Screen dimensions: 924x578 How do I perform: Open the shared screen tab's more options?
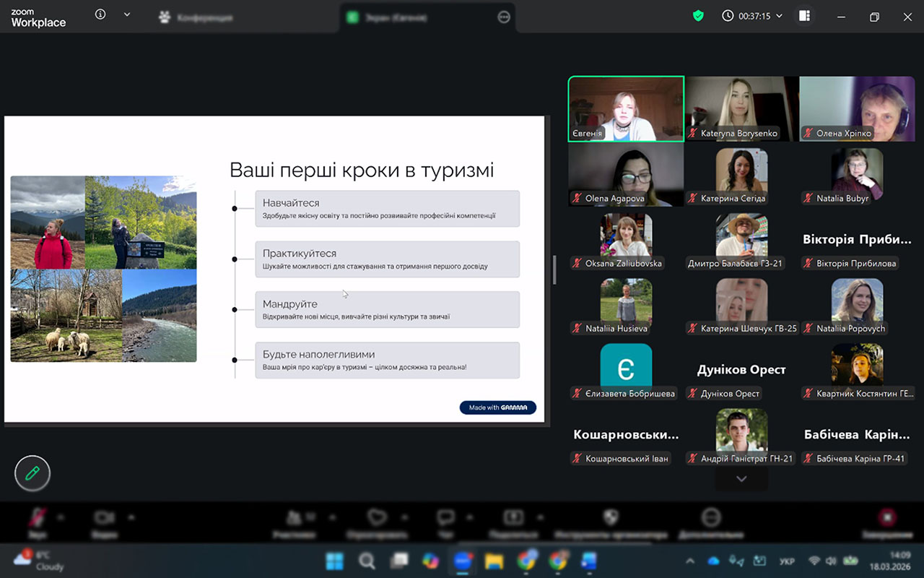tap(504, 17)
